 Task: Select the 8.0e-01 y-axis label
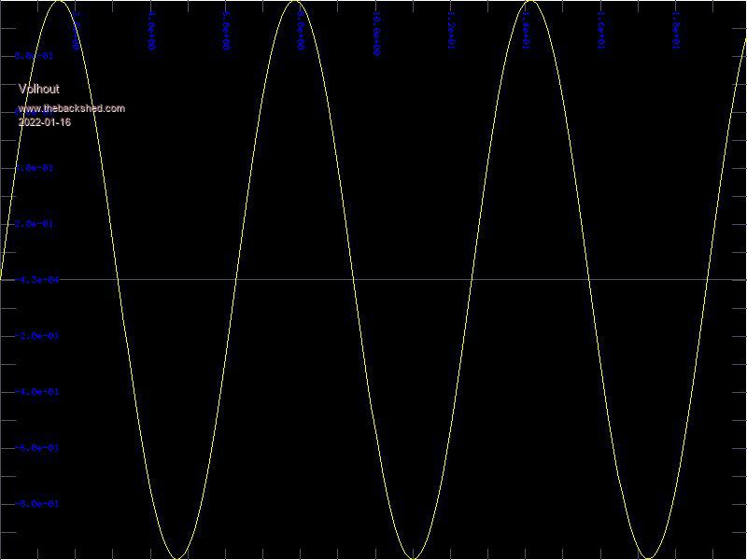coord(35,56)
